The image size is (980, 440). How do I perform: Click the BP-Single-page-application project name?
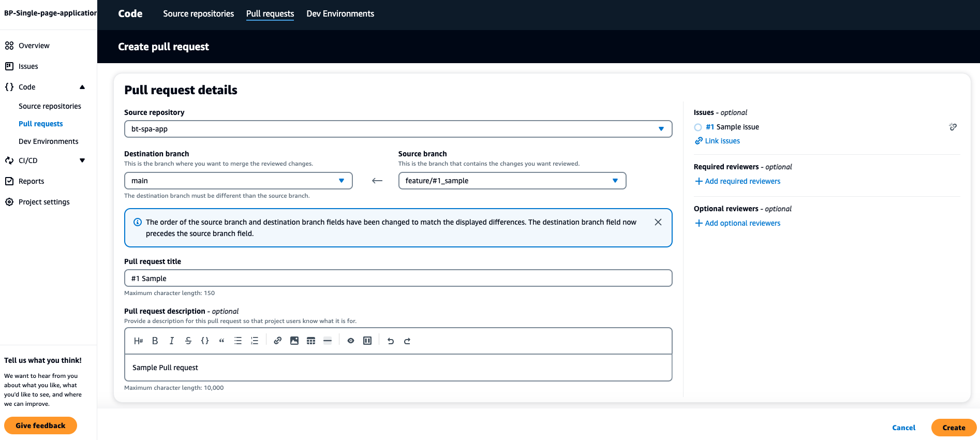click(x=50, y=13)
